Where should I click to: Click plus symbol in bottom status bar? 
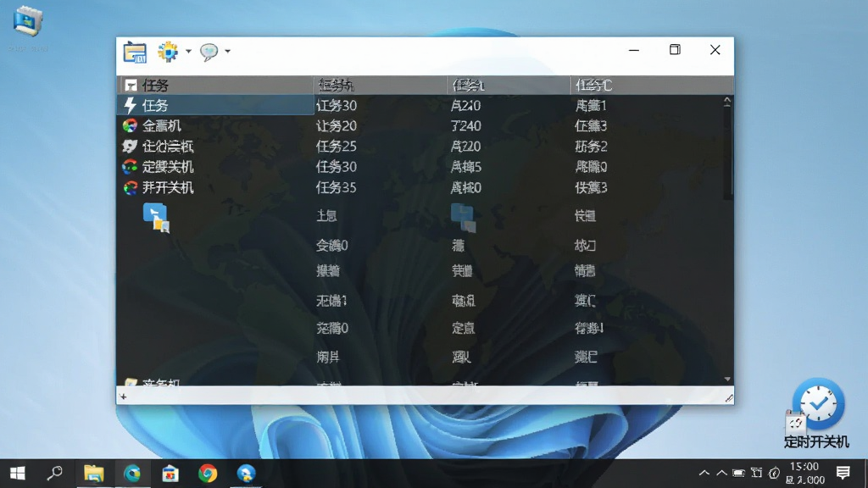coord(123,396)
